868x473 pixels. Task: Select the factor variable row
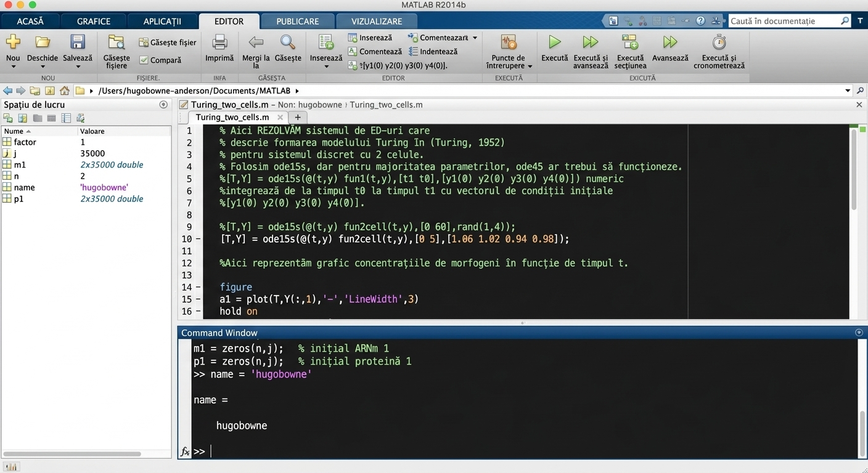86,142
